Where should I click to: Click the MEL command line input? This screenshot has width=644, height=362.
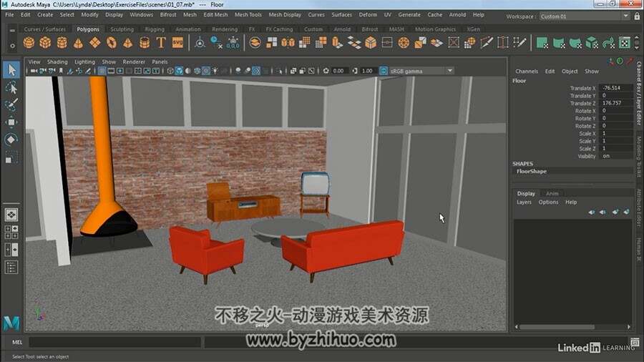pos(114,342)
